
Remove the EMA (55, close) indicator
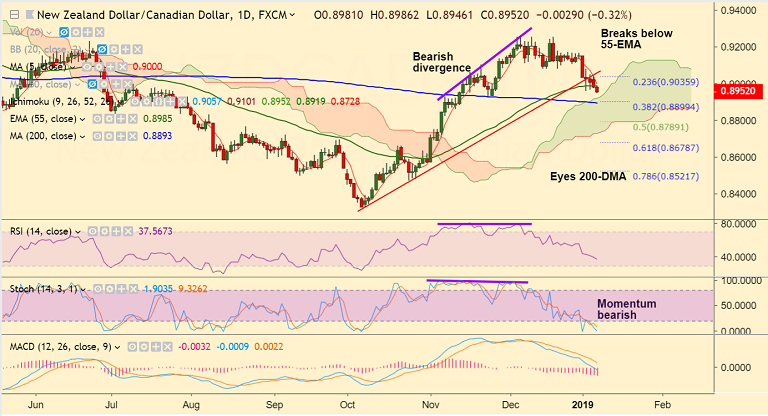pyautogui.click(x=133, y=119)
